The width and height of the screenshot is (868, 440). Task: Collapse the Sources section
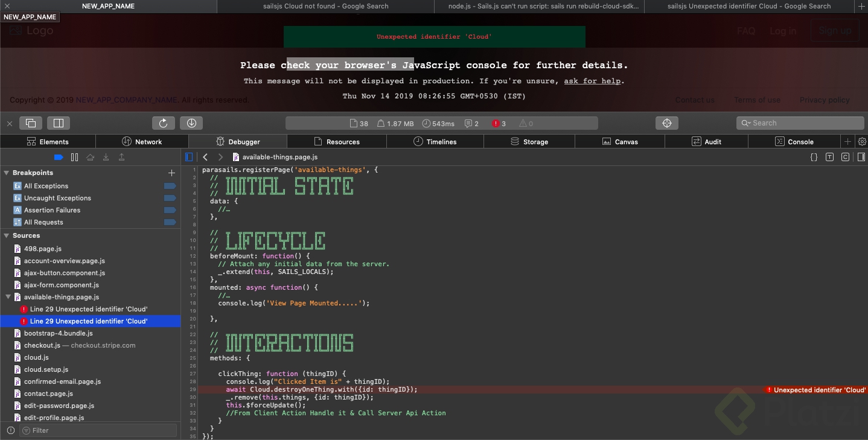7,236
